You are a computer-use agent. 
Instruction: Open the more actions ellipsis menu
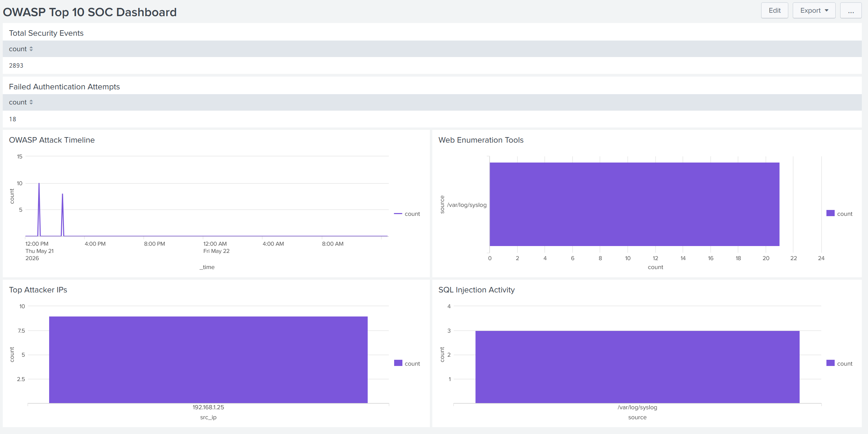pos(850,11)
